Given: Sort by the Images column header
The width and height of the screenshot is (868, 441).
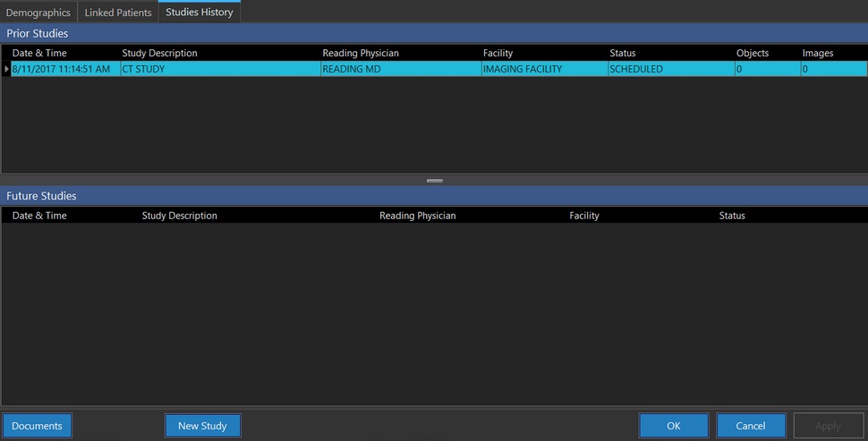Looking at the screenshot, I should click(817, 54).
